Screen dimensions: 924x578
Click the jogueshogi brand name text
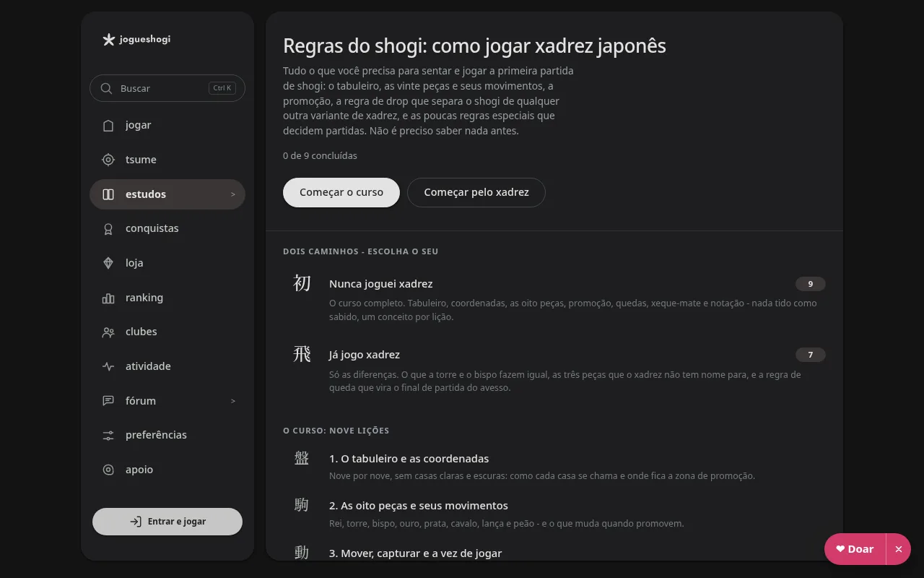coord(146,39)
